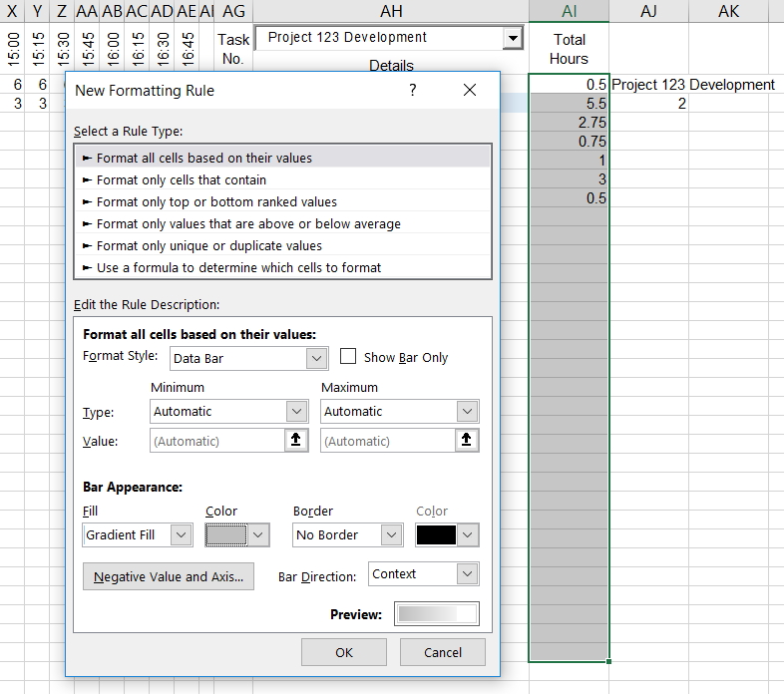Open the Bar Direction dropdown showing Context

click(x=467, y=574)
